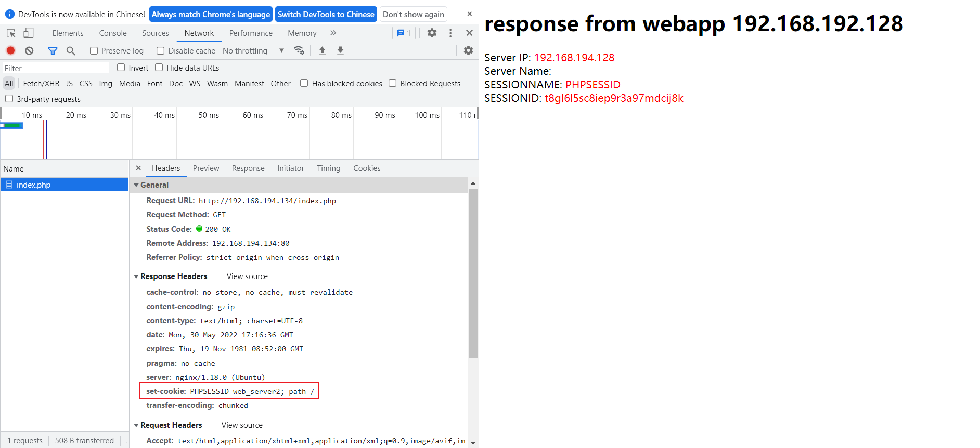This screenshot has height=448, width=980.
Task: Click the network Filter text field
Action: 56,68
